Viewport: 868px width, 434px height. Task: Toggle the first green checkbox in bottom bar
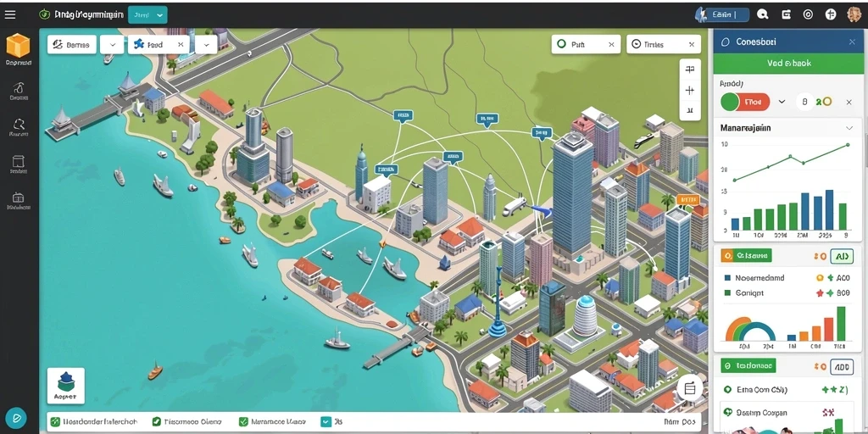point(55,422)
